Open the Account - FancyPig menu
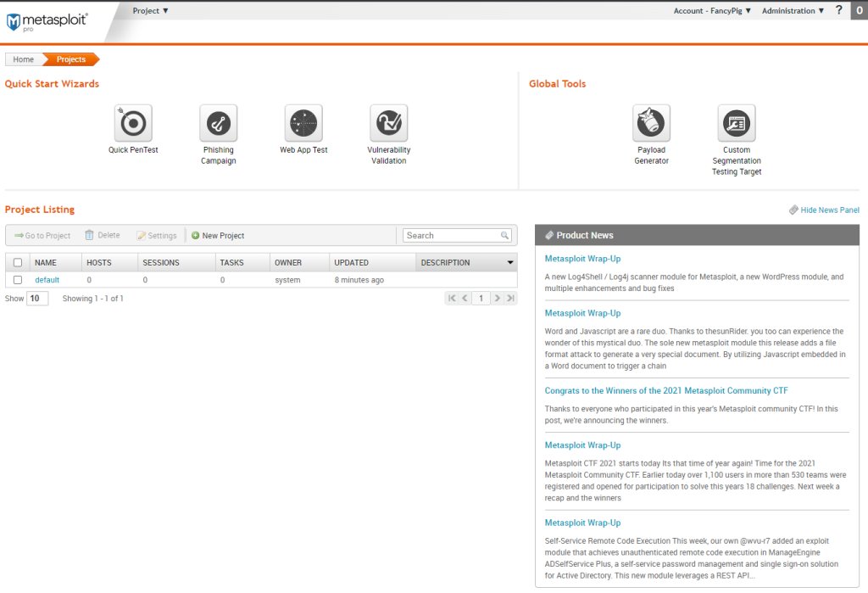The image size is (868, 593). [x=712, y=10]
